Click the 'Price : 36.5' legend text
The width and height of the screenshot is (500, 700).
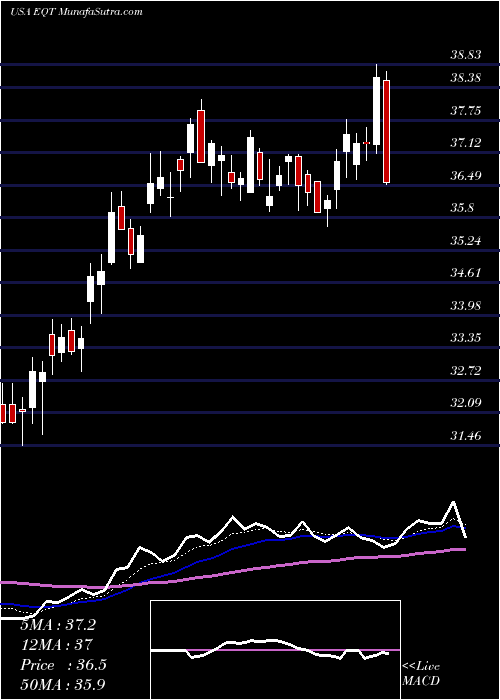point(63,665)
